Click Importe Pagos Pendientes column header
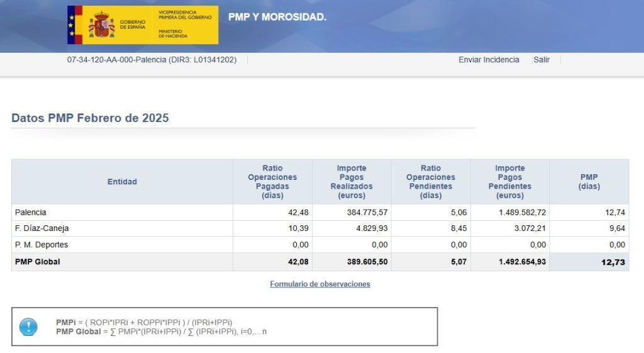Viewport: 644px width, 353px height. point(509,182)
